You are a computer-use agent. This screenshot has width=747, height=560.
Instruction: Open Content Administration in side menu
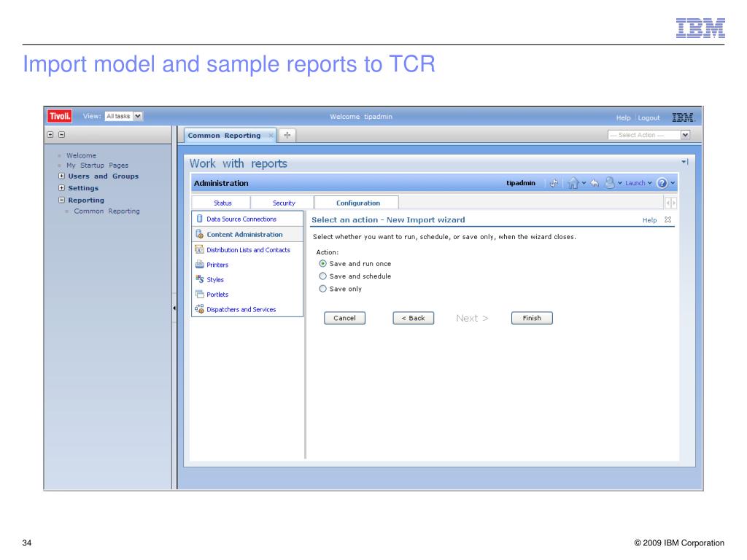244,234
